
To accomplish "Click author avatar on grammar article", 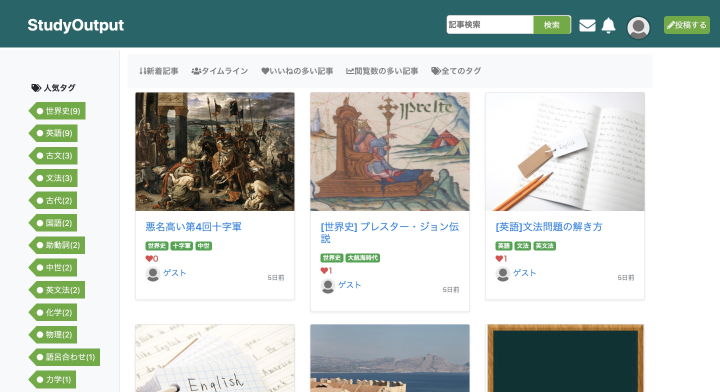I will (503, 274).
